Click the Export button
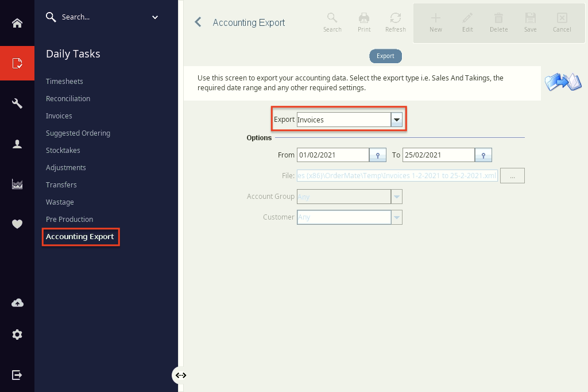The image size is (588, 392). [385, 56]
